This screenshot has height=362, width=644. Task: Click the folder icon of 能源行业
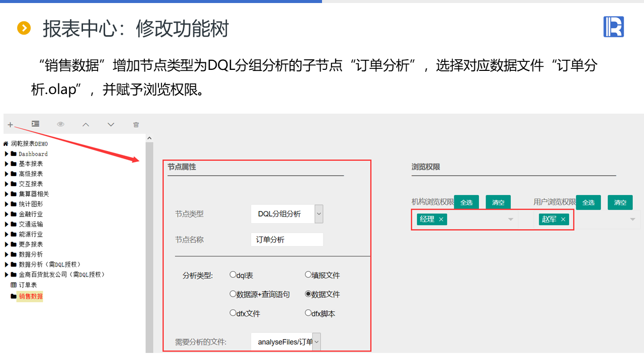click(x=14, y=234)
